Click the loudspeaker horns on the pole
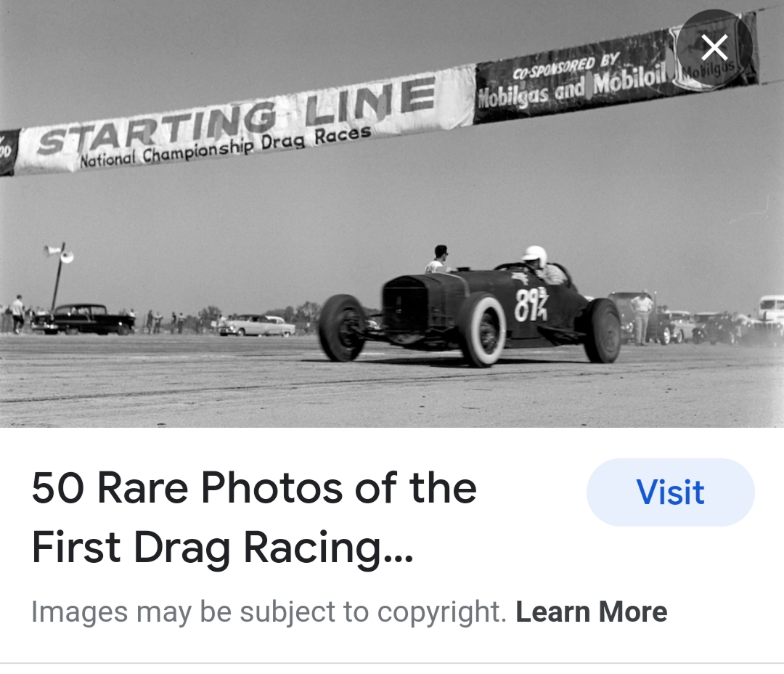 point(59,252)
